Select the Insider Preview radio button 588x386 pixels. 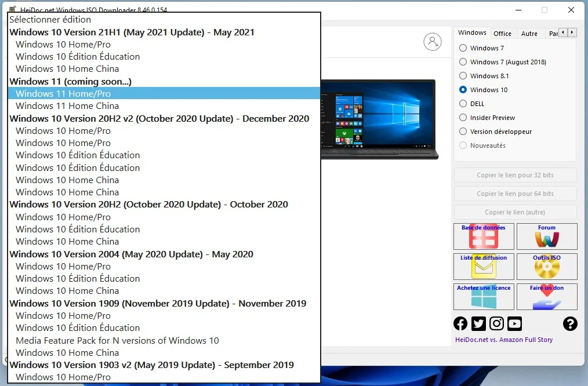click(463, 118)
